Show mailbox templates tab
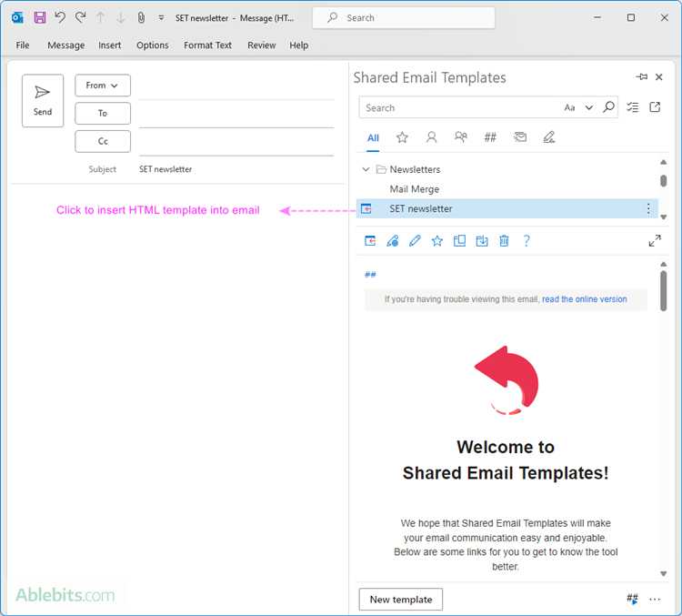The height and width of the screenshot is (616, 682). [x=520, y=137]
